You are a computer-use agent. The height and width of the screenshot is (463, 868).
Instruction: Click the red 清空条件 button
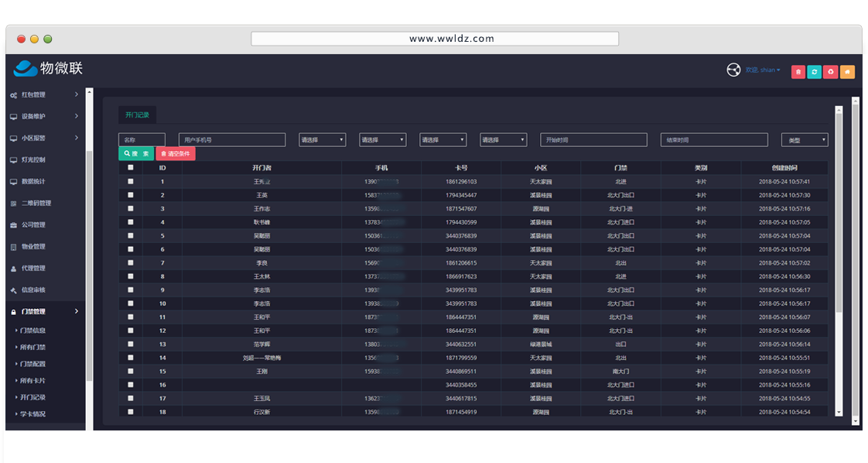176,154
